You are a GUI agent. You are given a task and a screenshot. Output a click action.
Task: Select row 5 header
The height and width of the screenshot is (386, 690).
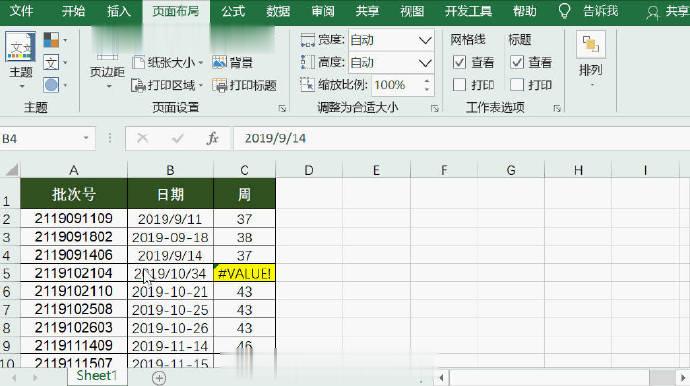[x=10, y=273]
